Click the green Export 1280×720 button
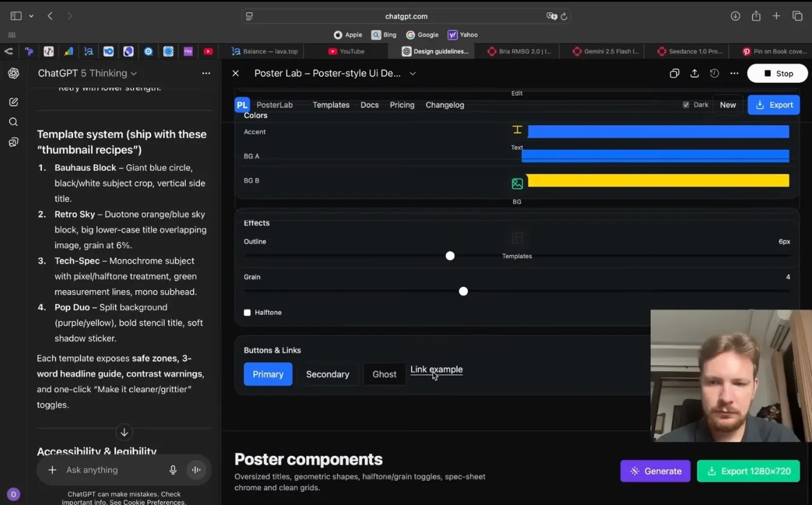The image size is (812, 505). pyautogui.click(x=748, y=471)
